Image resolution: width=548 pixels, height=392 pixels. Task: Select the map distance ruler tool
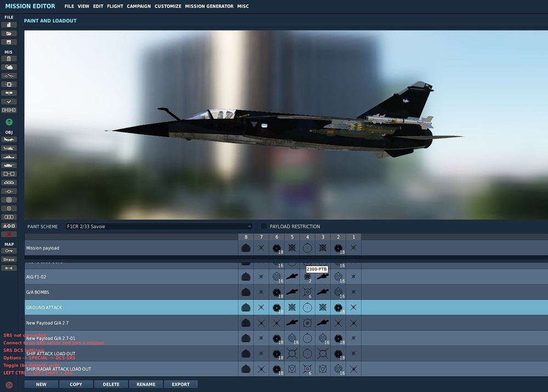[9, 268]
